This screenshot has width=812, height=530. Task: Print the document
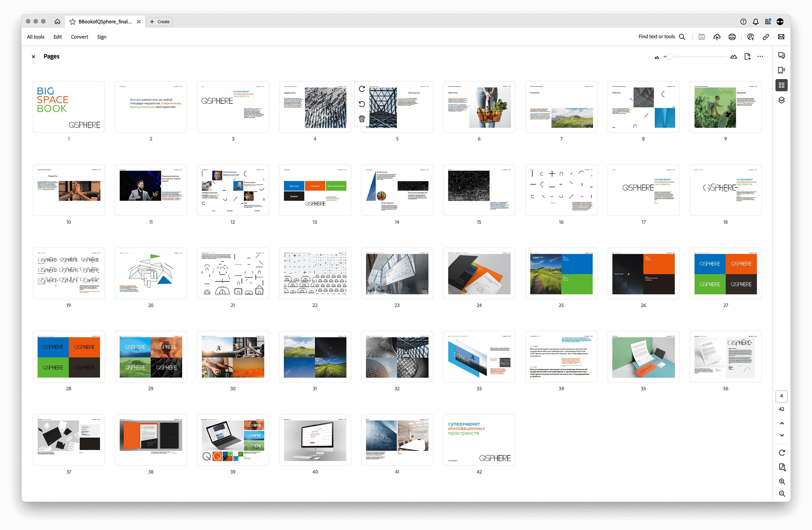pos(732,37)
